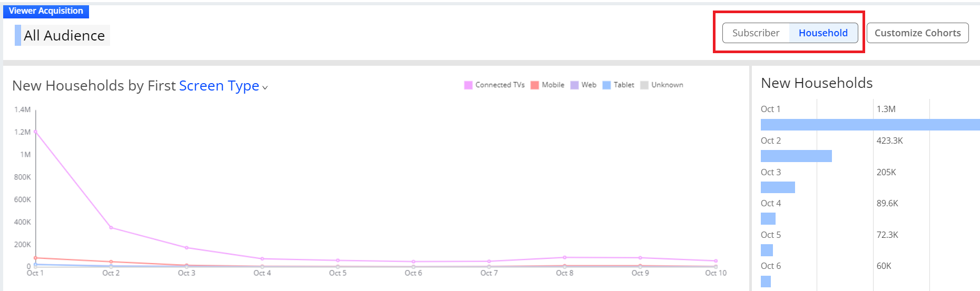Click the Oct 2 New Households bar

click(796, 156)
